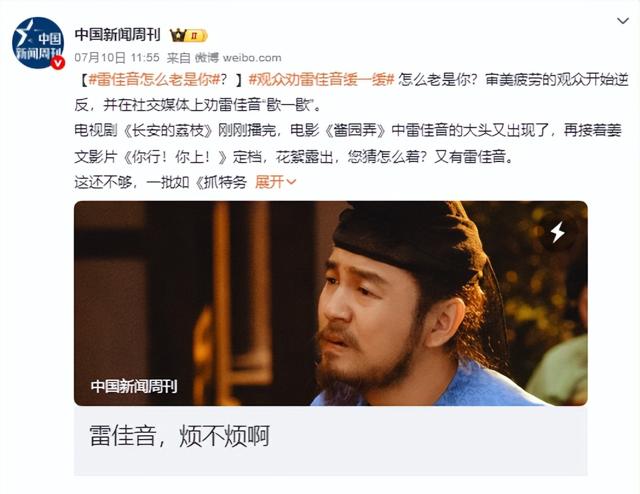Open the 中国新闻周刊 profile avatar
Image resolution: width=640 pixels, height=494 pixels.
38,43
